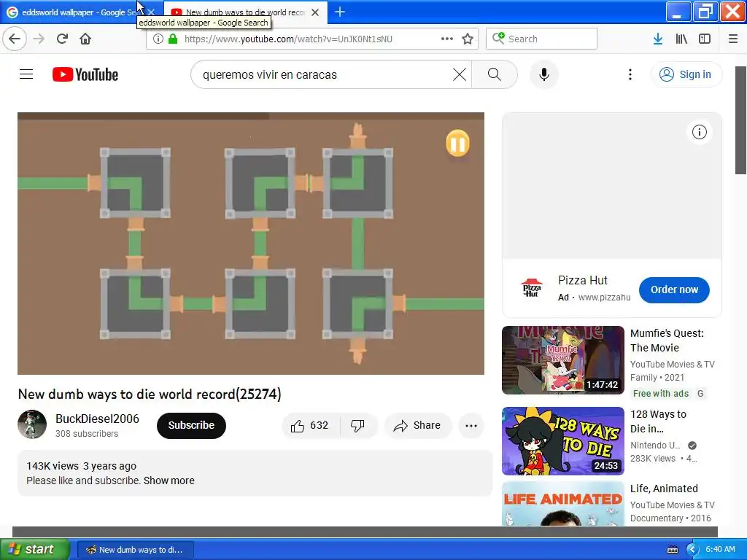The height and width of the screenshot is (560, 747).
Task: Click the 308 subscribers text
Action: tap(87, 434)
